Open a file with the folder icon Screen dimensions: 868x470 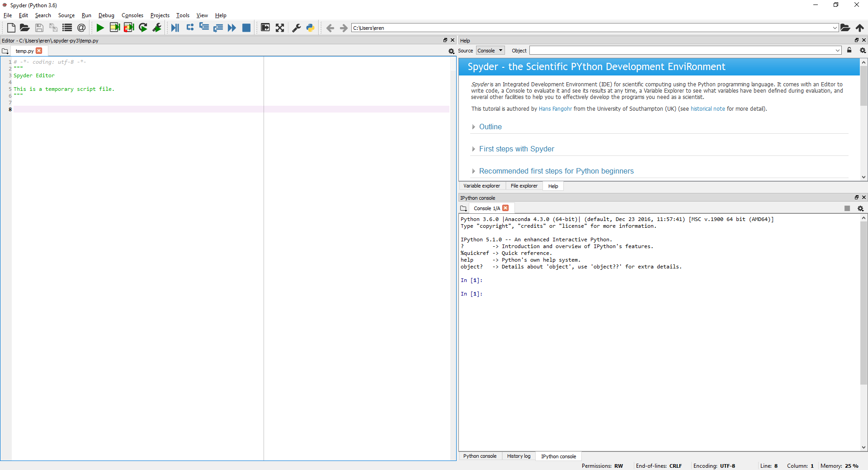[x=25, y=28]
